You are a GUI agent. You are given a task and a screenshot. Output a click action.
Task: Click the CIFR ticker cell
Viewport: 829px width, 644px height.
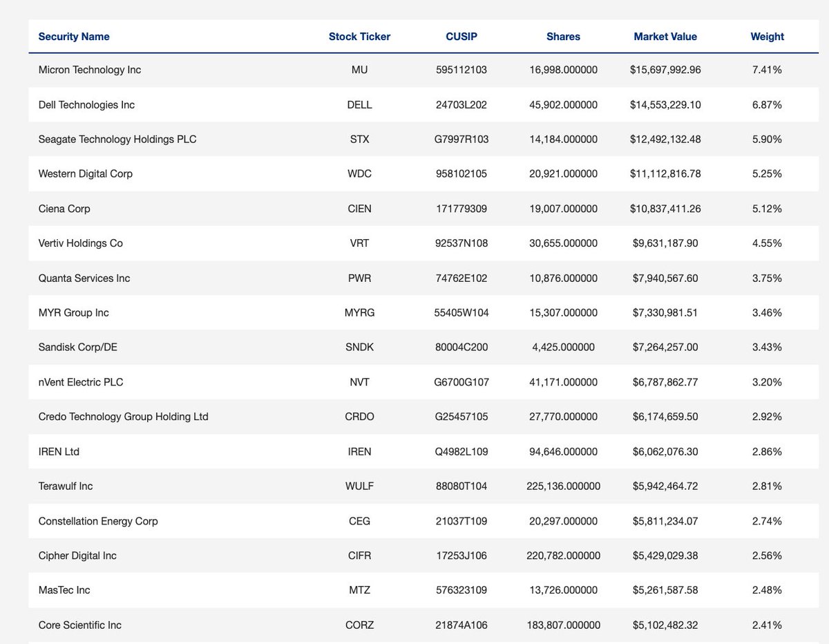tap(360, 556)
